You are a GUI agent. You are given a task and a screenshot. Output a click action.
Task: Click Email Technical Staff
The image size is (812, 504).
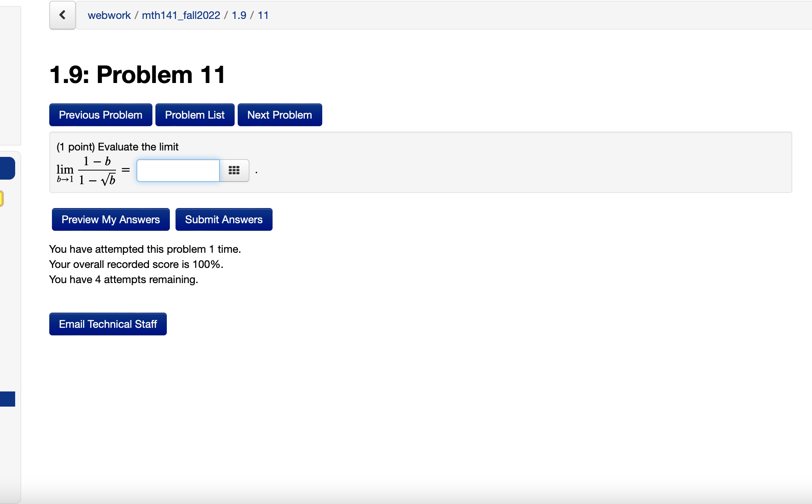tap(108, 324)
